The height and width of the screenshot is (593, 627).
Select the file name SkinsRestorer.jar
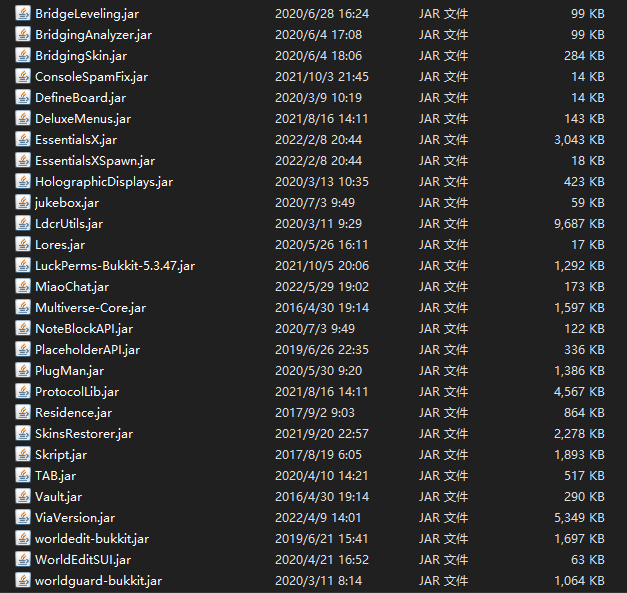point(84,434)
